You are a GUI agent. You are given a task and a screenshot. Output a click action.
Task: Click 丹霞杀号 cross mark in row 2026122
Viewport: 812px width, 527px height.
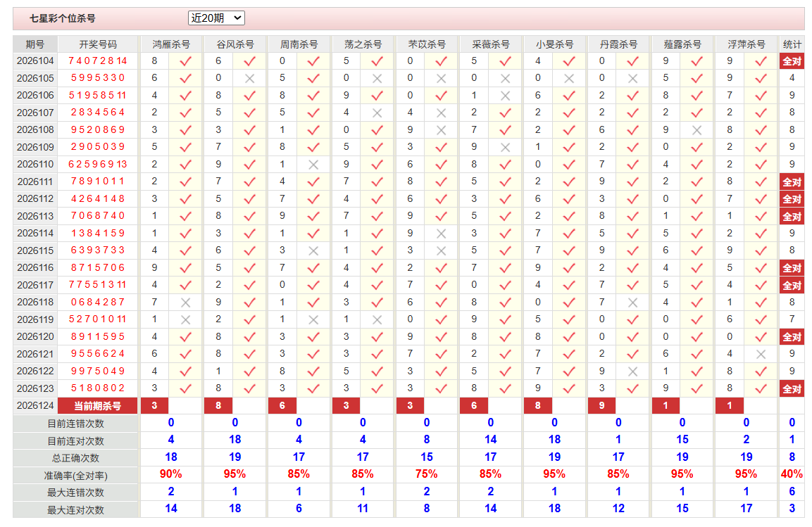pyautogui.click(x=633, y=372)
